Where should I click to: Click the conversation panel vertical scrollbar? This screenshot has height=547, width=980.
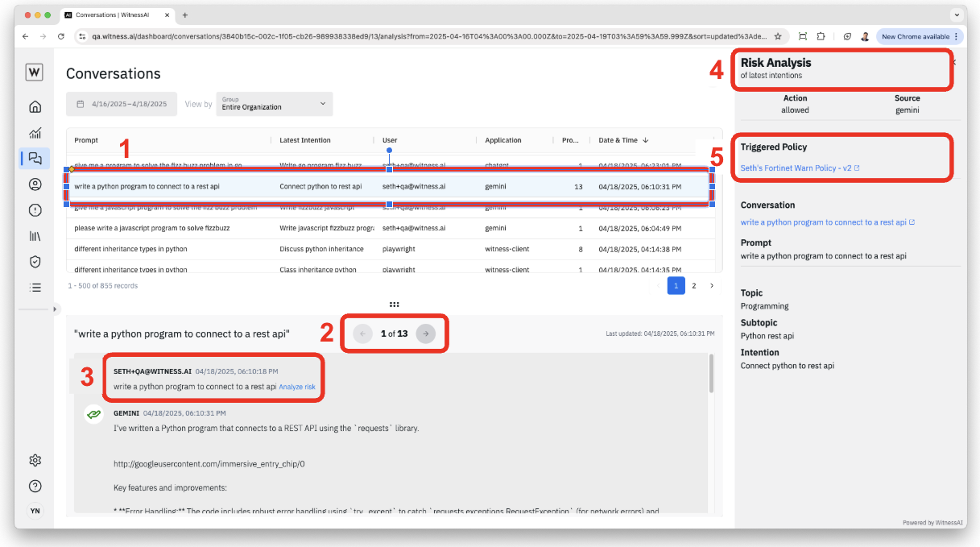pos(712,374)
